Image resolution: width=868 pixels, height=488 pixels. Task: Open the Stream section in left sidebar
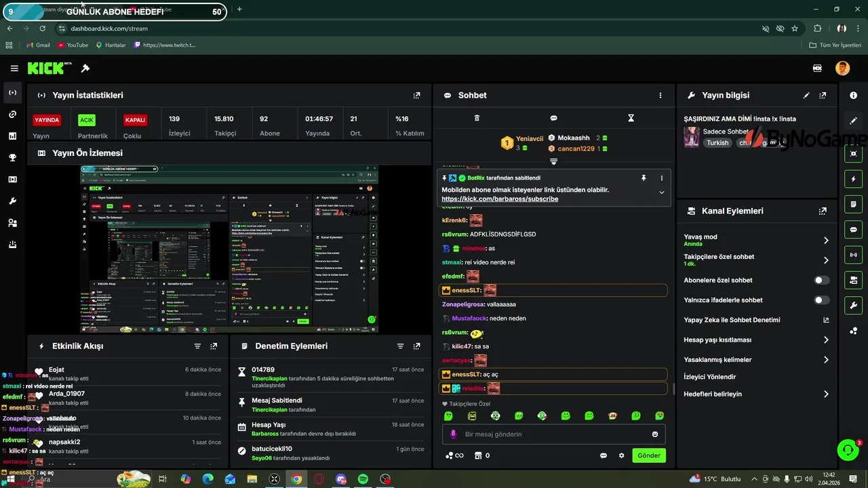pos(12,93)
